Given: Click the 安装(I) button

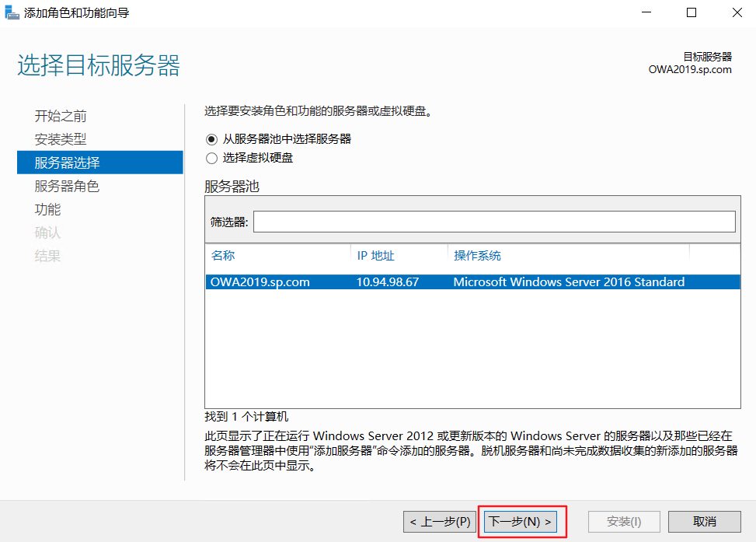Looking at the screenshot, I should (x=624, y=522).
